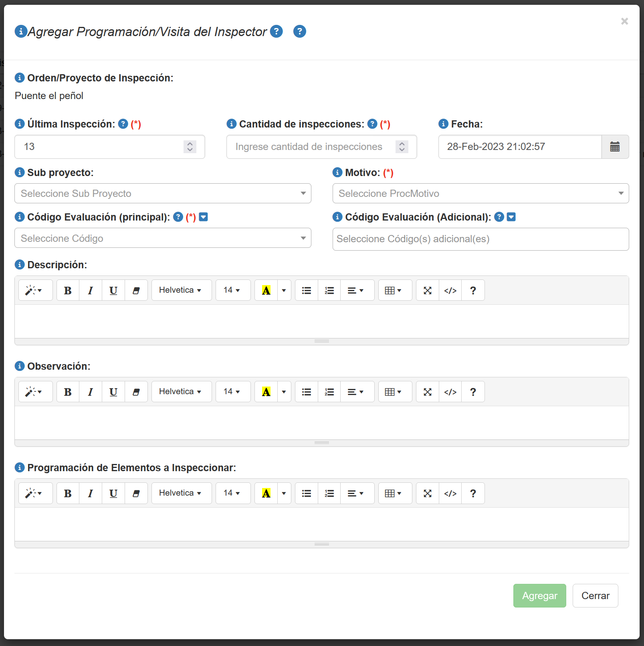Click unordered list icon in Observación toolbar

pos(307,392)
